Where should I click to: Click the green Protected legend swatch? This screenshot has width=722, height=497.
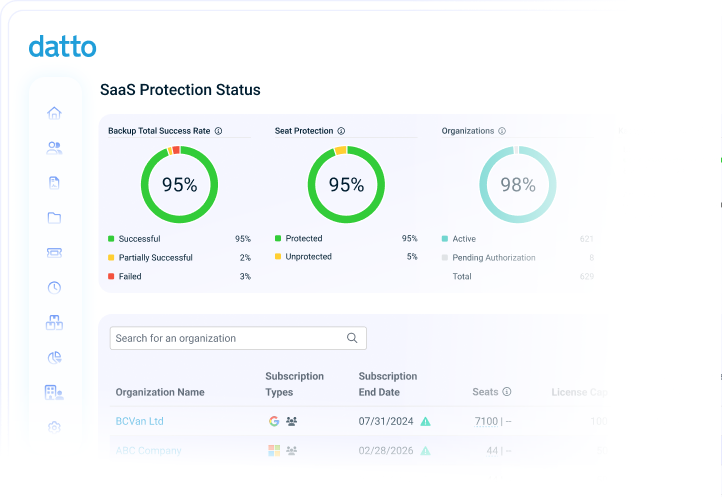click(x=278, y=238)
